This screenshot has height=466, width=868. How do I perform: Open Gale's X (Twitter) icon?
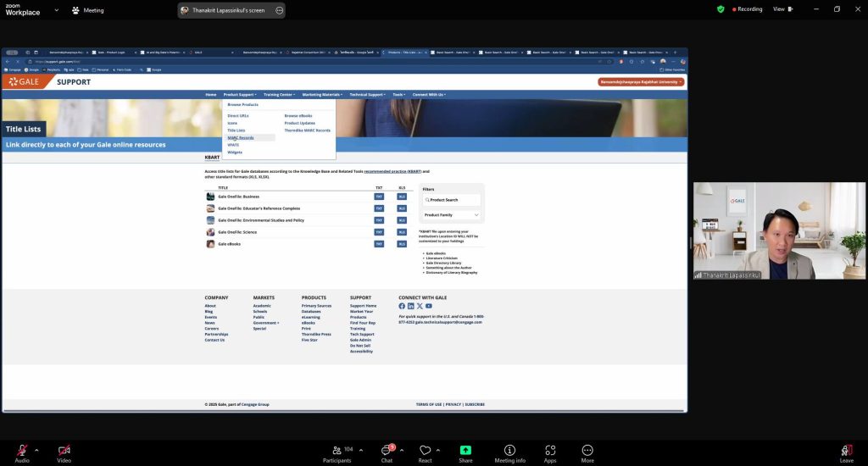420,306
